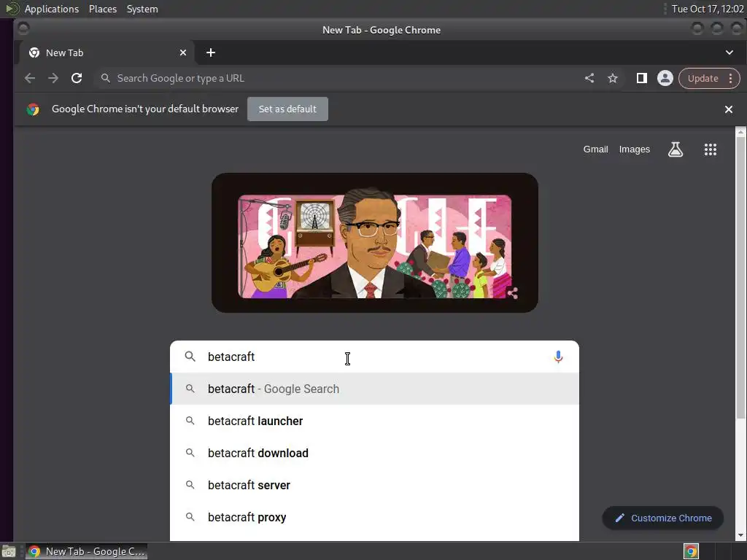Viewport: 747px width, 560px height.
Task: Start voice search with the microphone
Action: coord(558,357)
